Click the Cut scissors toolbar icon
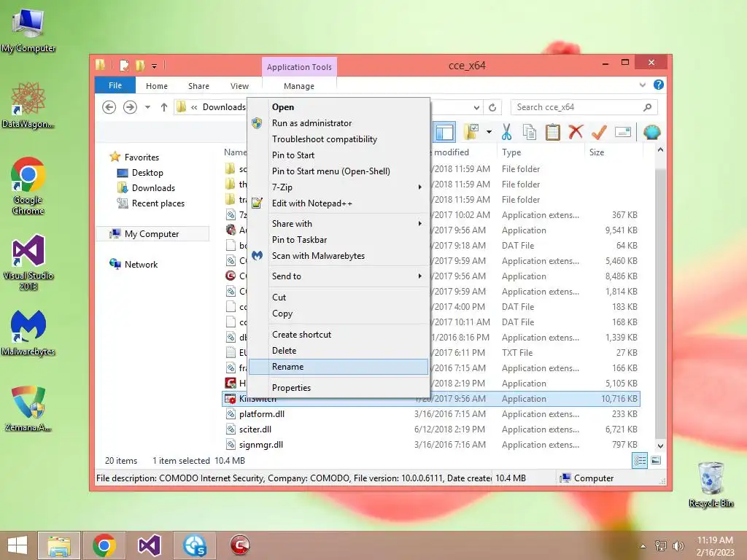The width and height of the screenshot is (747, 560). point(506,133)
